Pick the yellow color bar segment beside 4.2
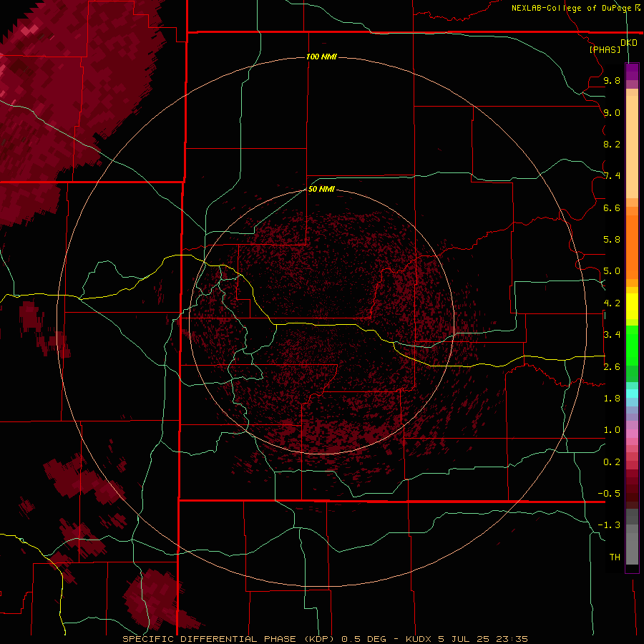Screen dimensions: 644x644 [632, 306]
